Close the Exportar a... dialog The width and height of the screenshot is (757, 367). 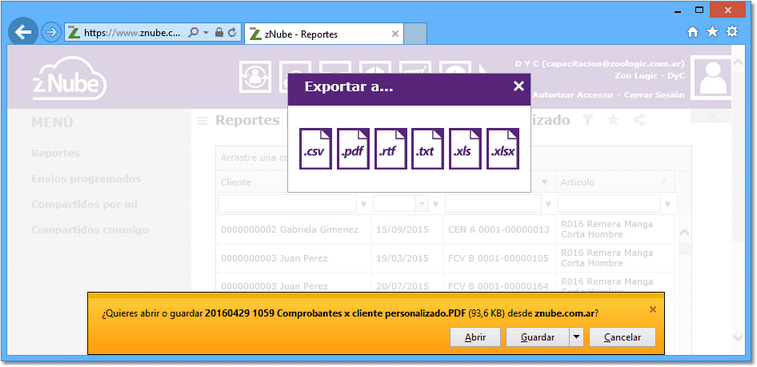[519, 86]
